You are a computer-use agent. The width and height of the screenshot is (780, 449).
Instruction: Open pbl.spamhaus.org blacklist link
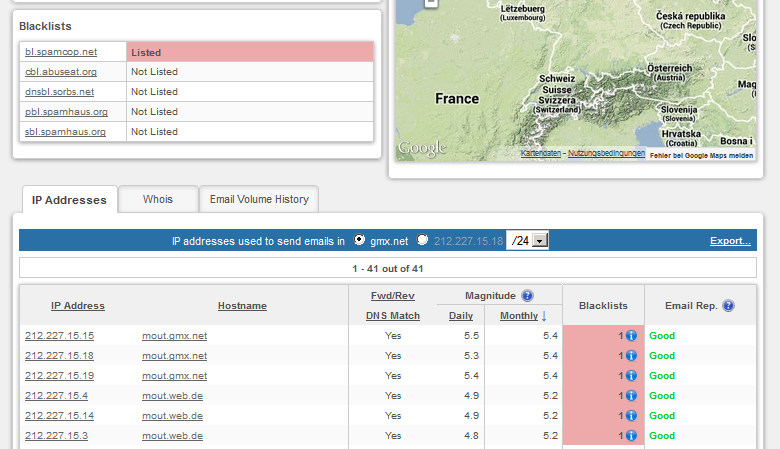(66, 111)
